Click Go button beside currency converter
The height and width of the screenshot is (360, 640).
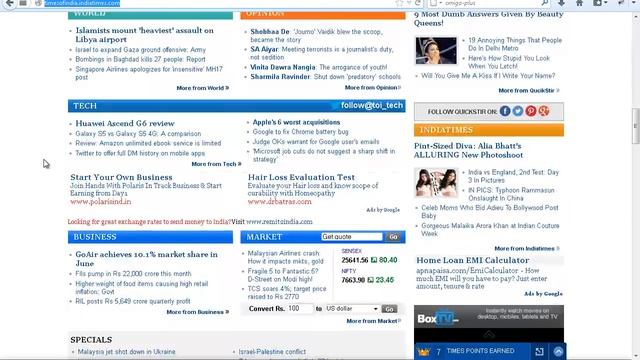click(389, 309)
